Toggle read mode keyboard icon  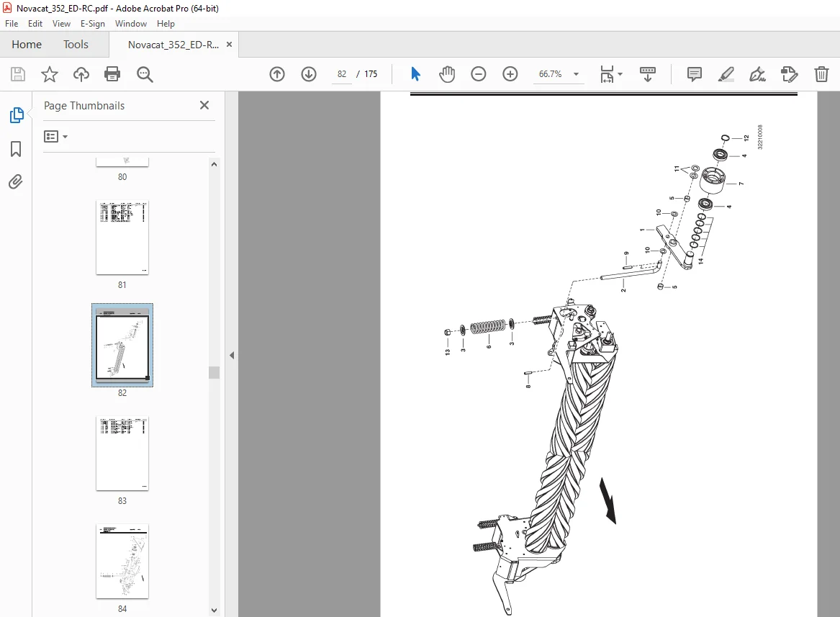click(x=648, y=74)
